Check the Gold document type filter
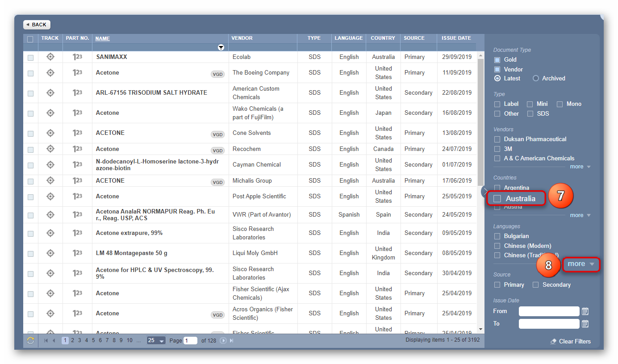This screenshot has height=364, width=618. click(497, 59)
